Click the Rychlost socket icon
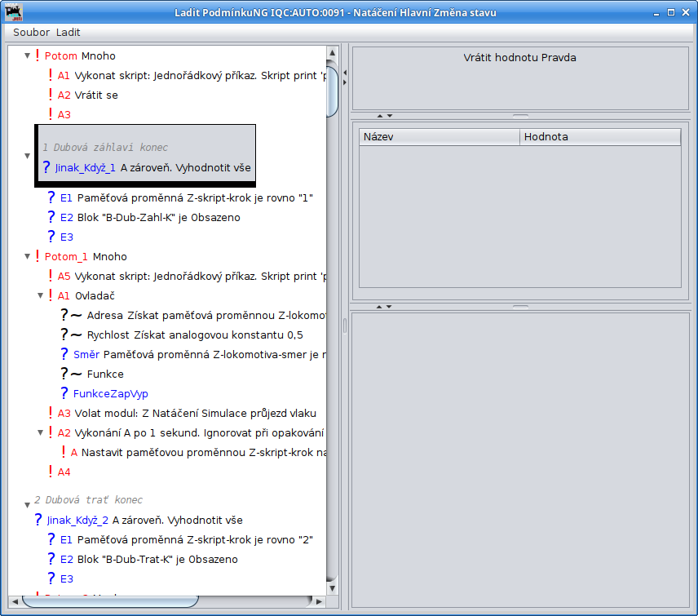Viewport: 698px width, 616px height. (71, 335)
